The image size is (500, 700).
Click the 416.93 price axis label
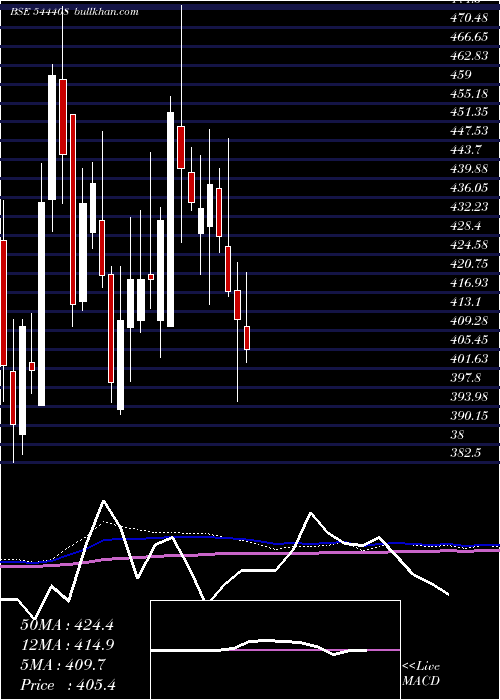469,283
